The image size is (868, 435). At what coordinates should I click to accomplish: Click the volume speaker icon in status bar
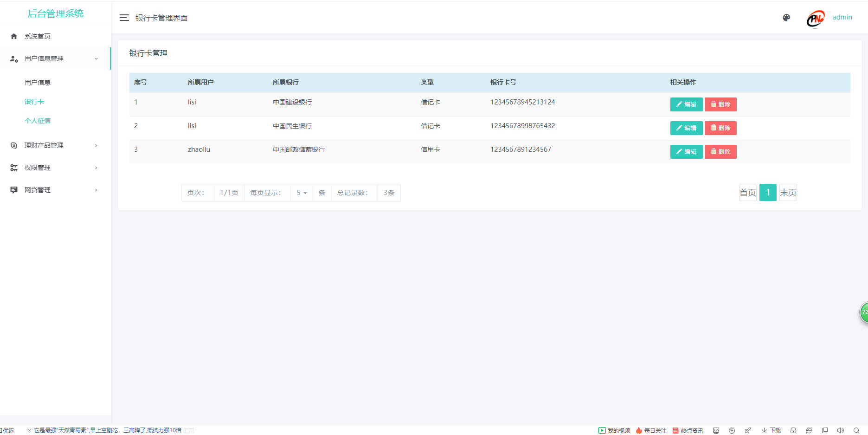tap(840, 430)
